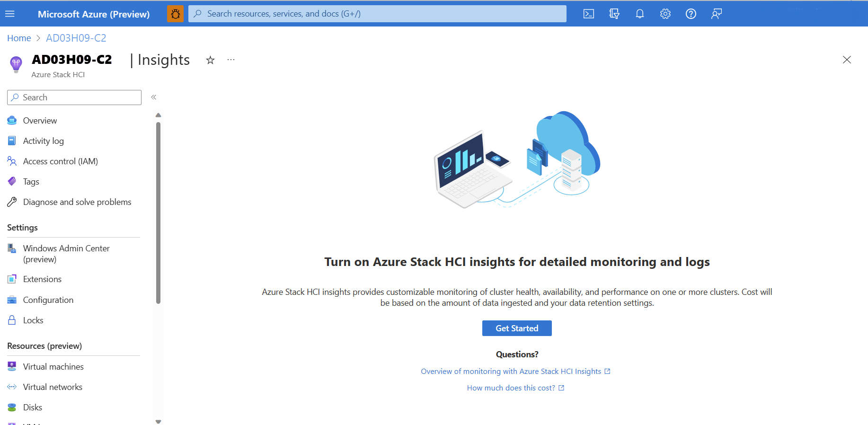Click the Activity log icon
This screenshot has height=425, width=868.
12,141
